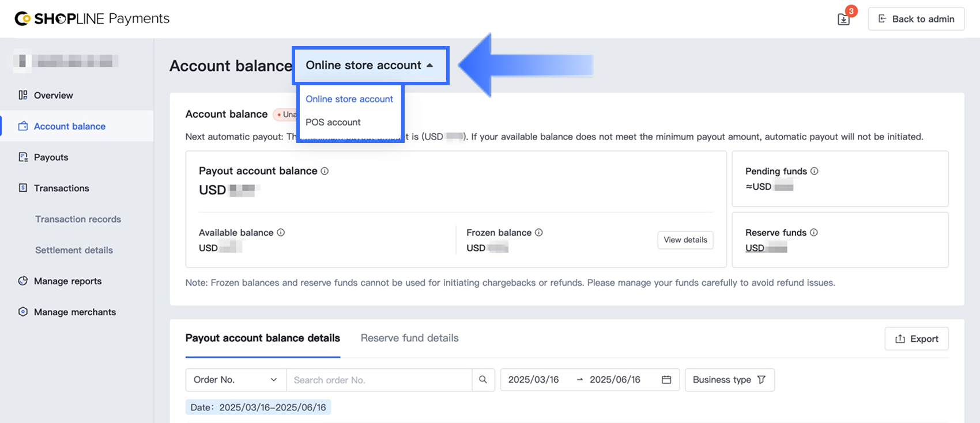
Task: Click View details for frozen balance
Action: coord(685,240)
